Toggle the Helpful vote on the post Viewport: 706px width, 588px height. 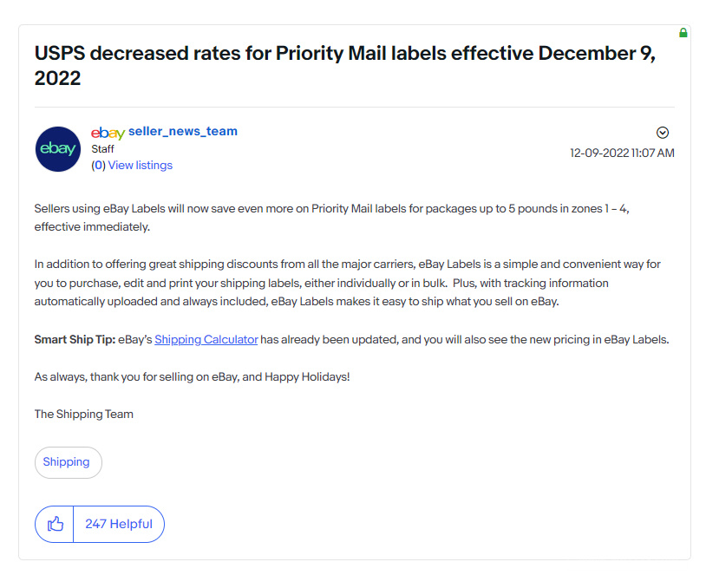click(99, 524)
